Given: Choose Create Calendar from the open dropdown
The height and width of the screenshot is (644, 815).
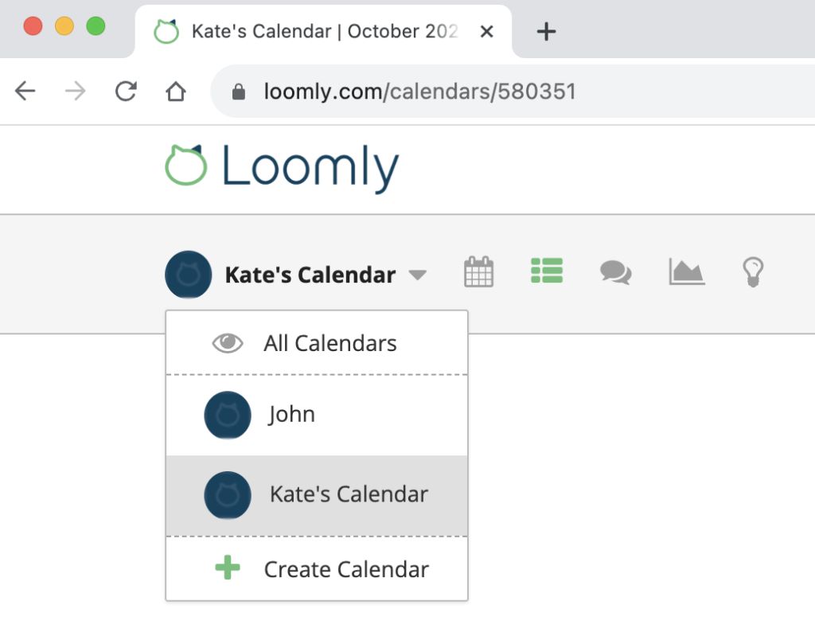Looking at the screenshot, I should click(346, 568).
